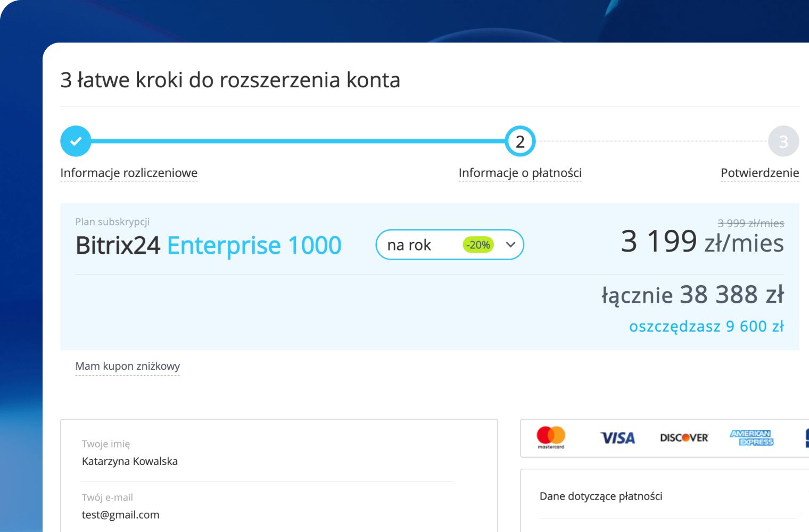
Task: Click the Mastercard logo
Action: [551, 437]
